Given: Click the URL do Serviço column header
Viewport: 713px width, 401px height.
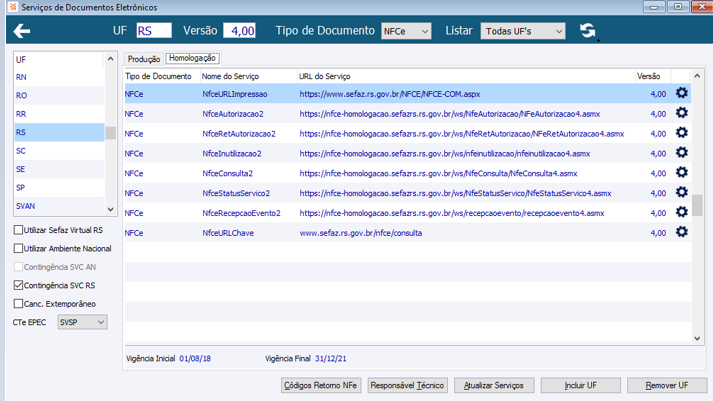Looking at the screenshot, I should [466, 76].
